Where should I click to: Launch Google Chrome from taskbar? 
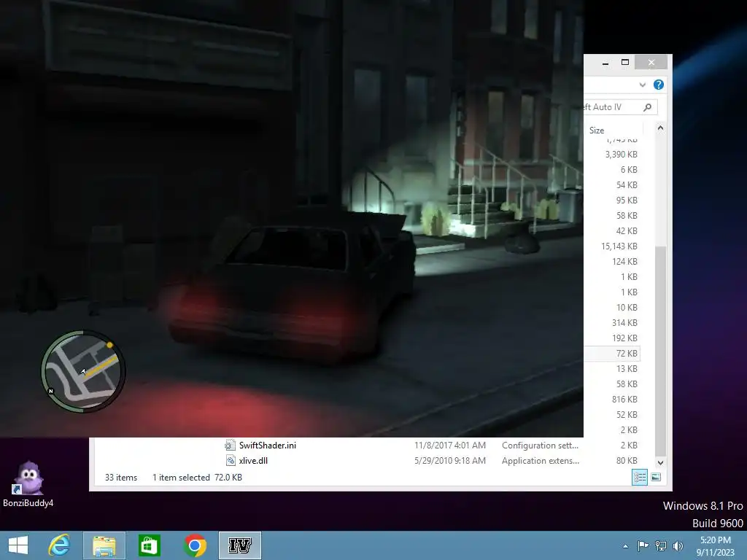[194, 545]
